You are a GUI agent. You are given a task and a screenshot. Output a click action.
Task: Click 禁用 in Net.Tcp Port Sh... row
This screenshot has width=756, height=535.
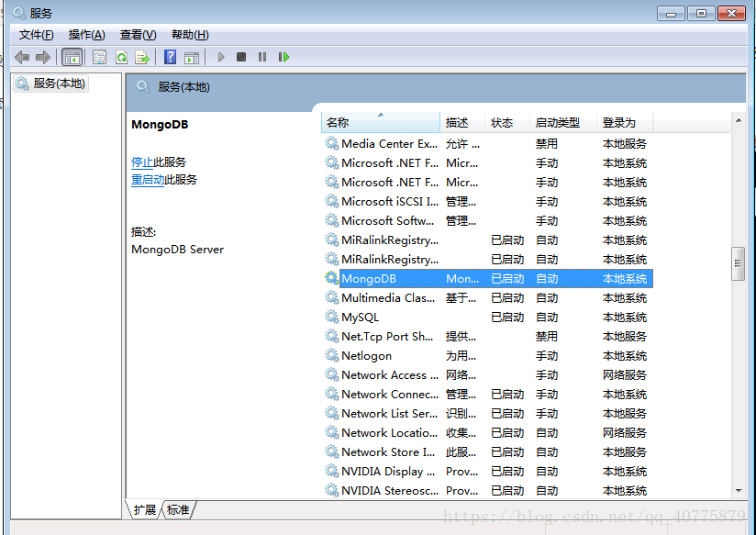click(x=547, y=337)
